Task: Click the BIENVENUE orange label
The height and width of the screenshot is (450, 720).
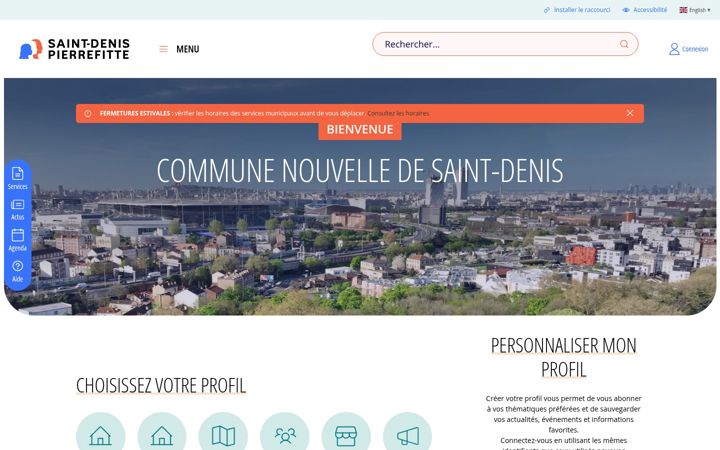Action: coord(360,129)
